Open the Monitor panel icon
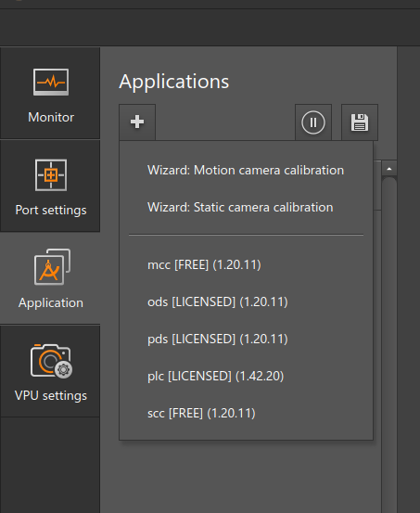Image resolution: width=420 pixels, height=513 pixels. coord(51,82)
